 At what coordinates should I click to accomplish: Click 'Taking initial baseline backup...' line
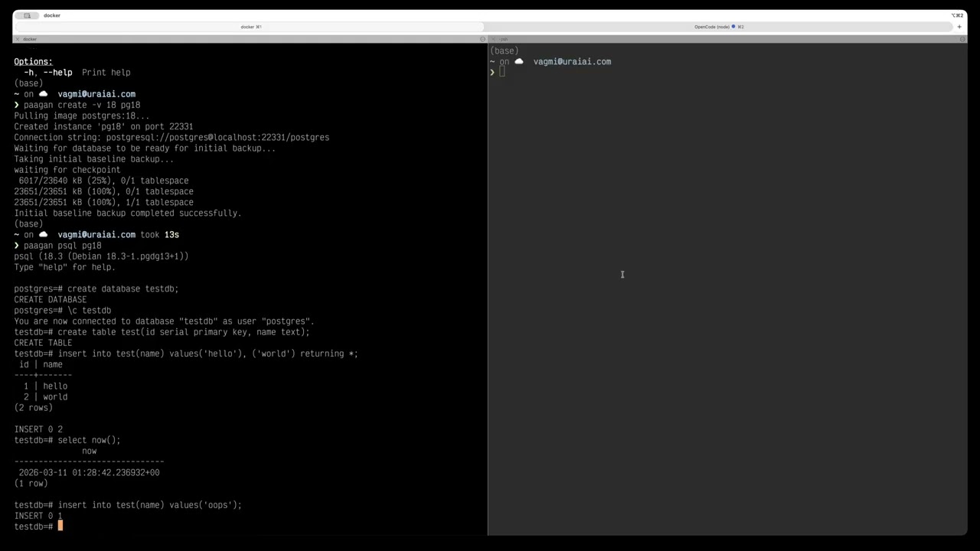tap(93, 159)
